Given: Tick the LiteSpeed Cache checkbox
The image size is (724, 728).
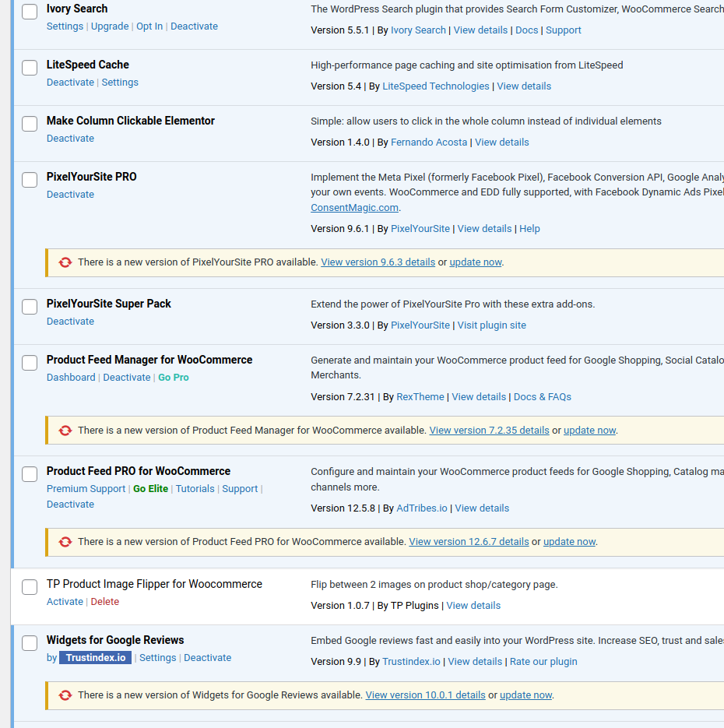Looking at the screenshot, I should 30,68.
